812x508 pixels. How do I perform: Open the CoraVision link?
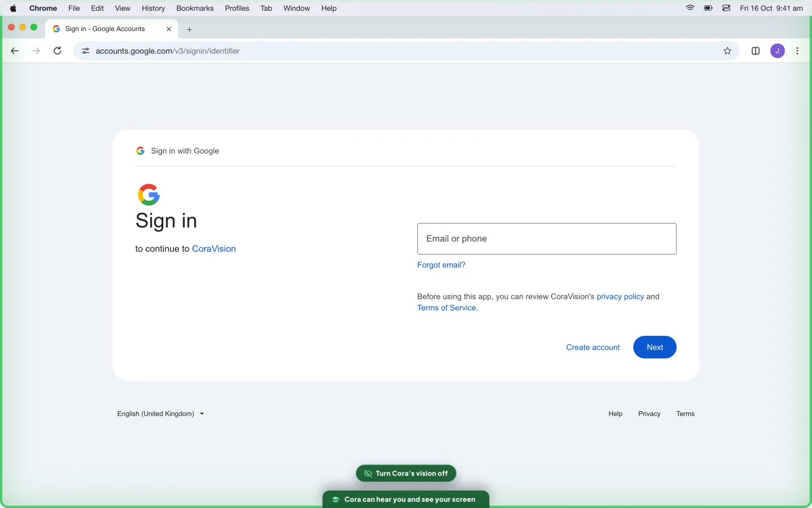[214, 249]
